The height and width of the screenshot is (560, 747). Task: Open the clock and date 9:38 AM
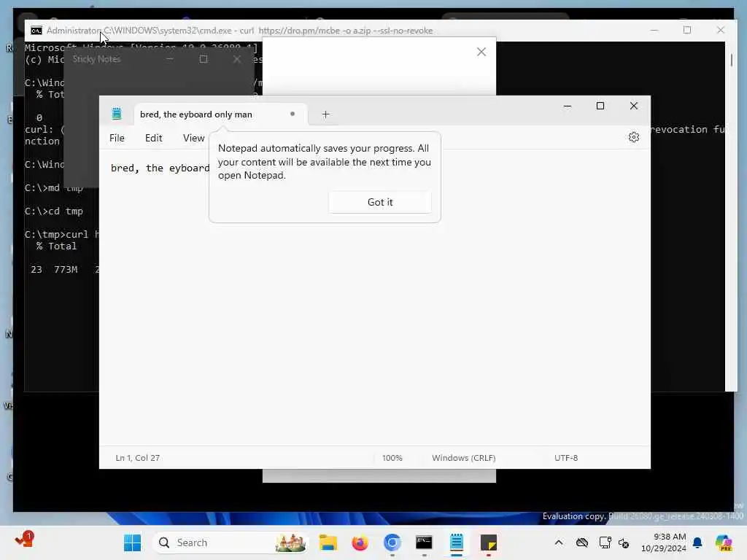(664, 542)
